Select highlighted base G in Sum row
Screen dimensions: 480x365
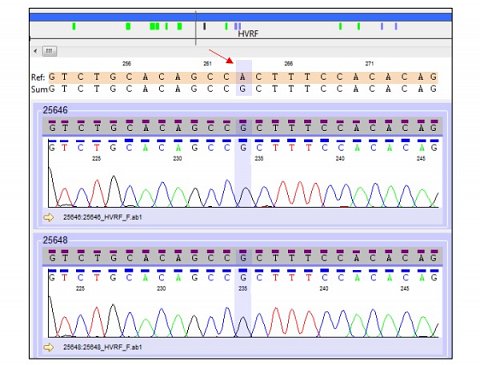tap(243, 89)
